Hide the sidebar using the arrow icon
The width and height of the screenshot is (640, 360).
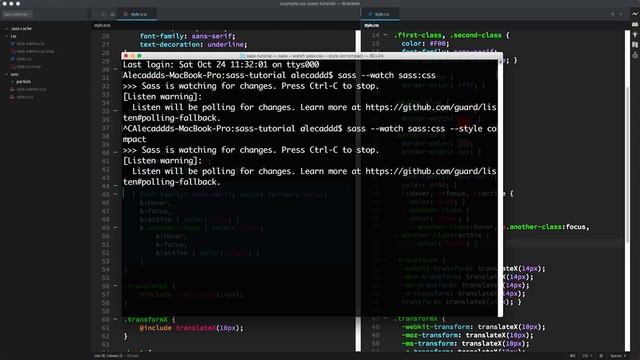[x=94, y=14]
